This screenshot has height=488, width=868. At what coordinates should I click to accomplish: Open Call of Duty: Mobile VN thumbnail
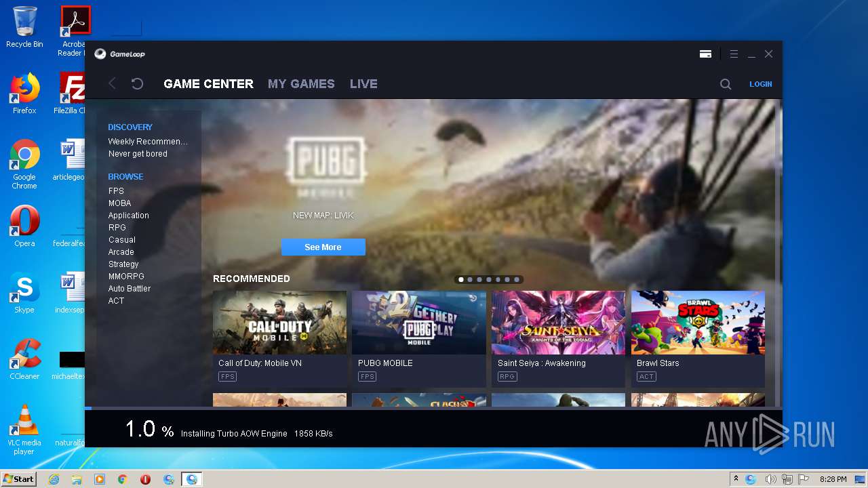coord(279,323)
